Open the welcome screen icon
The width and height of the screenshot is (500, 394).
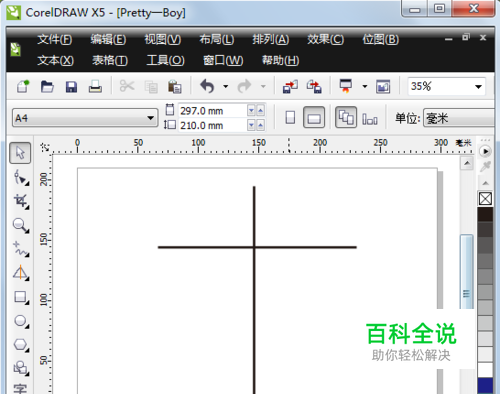coord(383,87)
